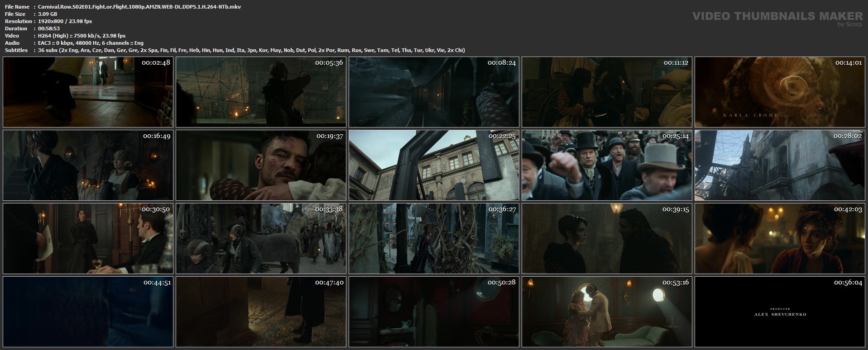Select the train scene thumbnail at 00:08:24

click(434, 92)
